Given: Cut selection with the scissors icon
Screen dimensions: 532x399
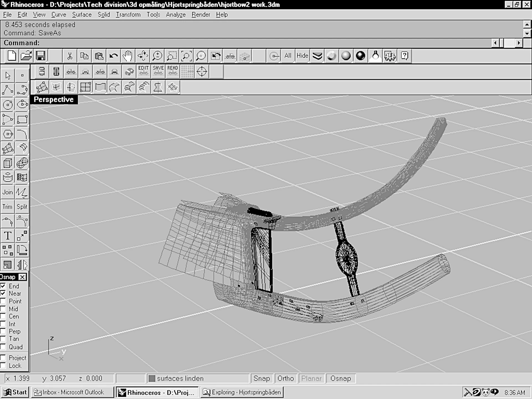Looking at the screenshot, I should 70,56.
